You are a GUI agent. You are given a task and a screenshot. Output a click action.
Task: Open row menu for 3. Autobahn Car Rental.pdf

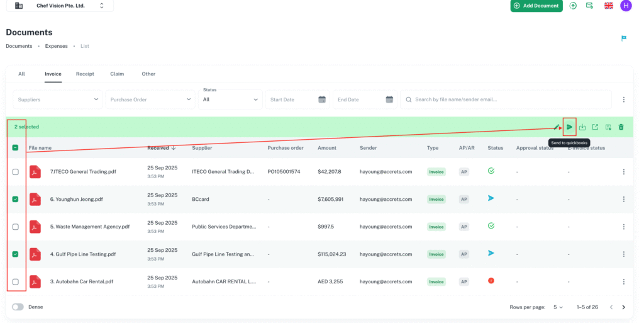pyautogui.click(x=623, y=282)
